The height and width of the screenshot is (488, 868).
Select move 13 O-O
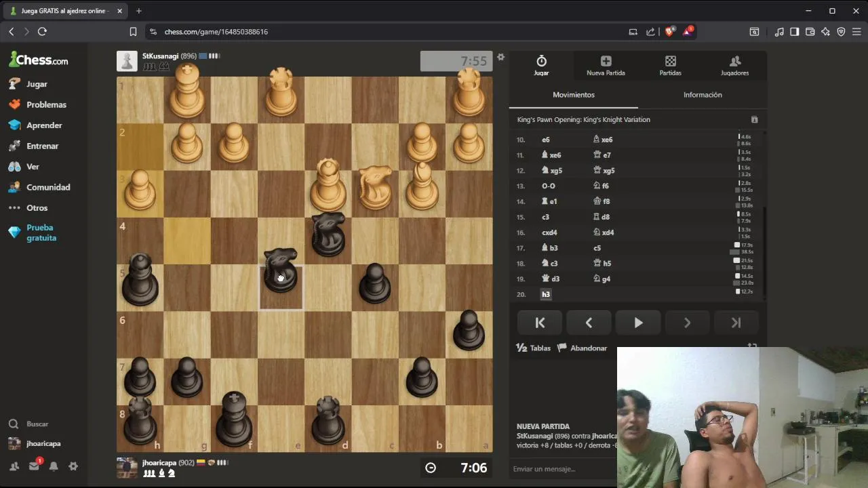(548, 186)
